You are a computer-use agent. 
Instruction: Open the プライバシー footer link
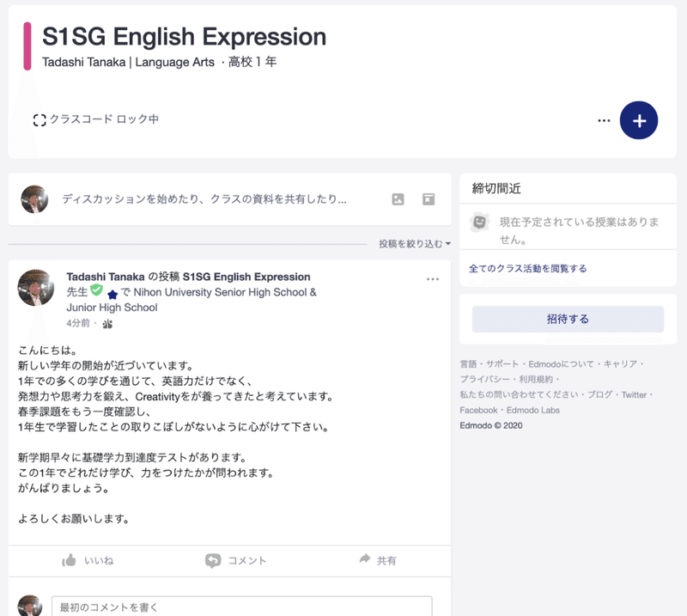coord(484,379)
